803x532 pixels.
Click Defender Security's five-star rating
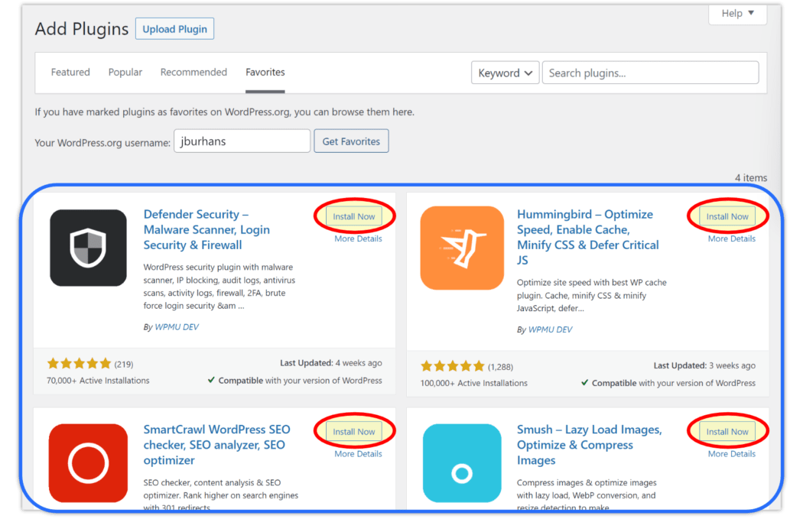pos(79,364)
